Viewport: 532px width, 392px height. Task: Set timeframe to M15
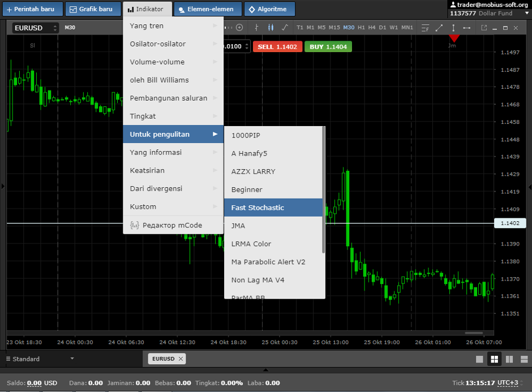[334, 28]
